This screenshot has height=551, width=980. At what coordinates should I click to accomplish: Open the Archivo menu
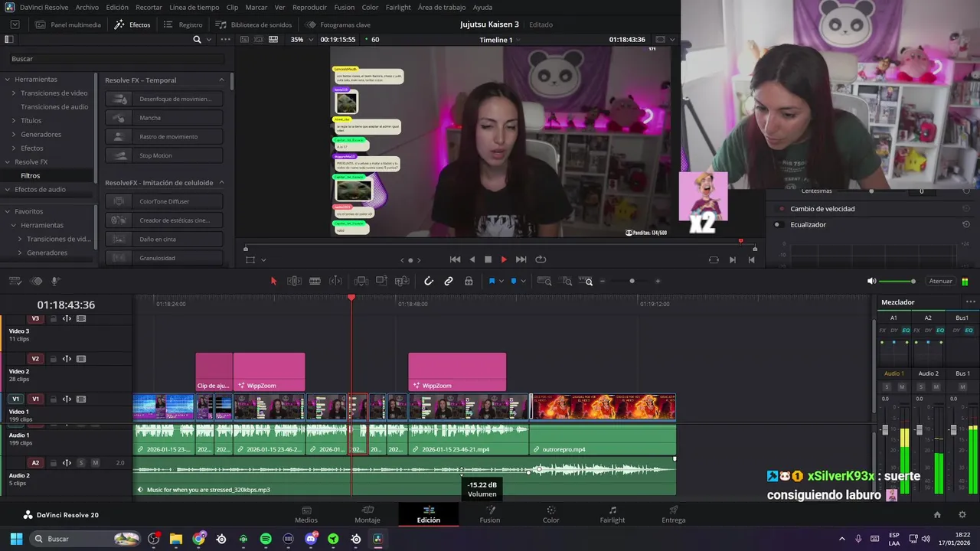tap(87, 7)
